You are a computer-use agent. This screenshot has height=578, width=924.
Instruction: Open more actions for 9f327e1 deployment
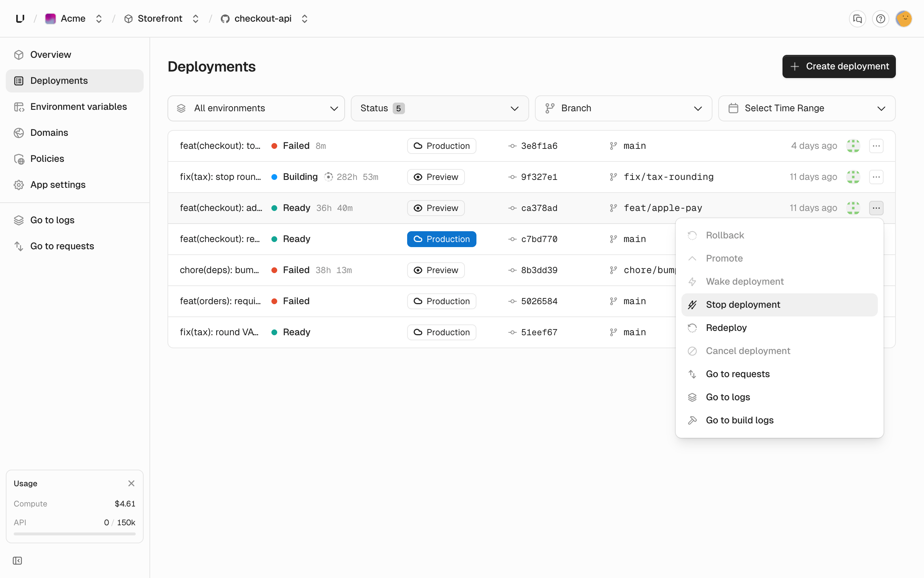[x=876, y=177]
